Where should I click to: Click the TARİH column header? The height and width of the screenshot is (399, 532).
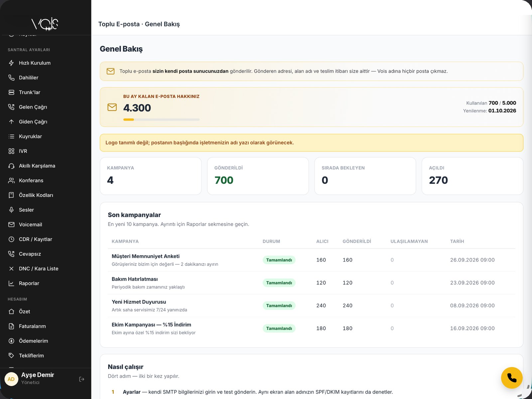coord(457,241)
